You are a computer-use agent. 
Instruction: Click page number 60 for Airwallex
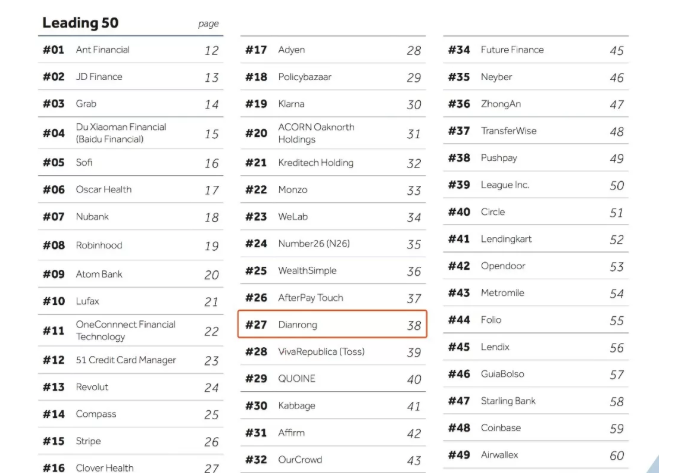[617, 455]
